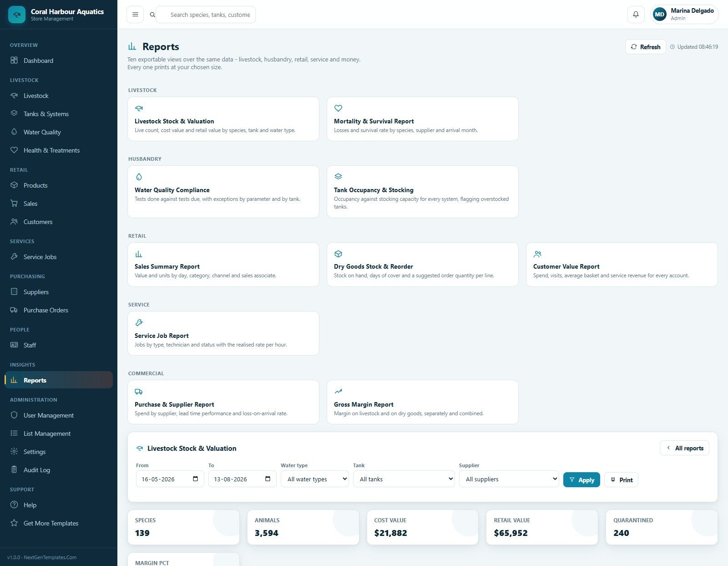Click the Mortality & Survival Report heart icon

[x=338, y=108]
